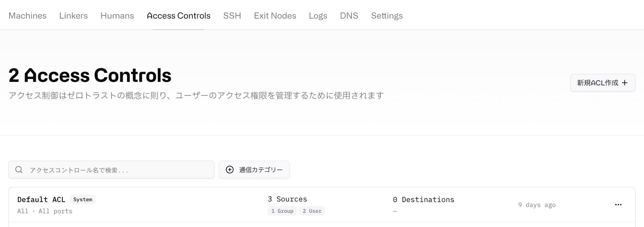Click the 2 User source tag
This screenshot has height=227, width=644.
pos(312,211)
